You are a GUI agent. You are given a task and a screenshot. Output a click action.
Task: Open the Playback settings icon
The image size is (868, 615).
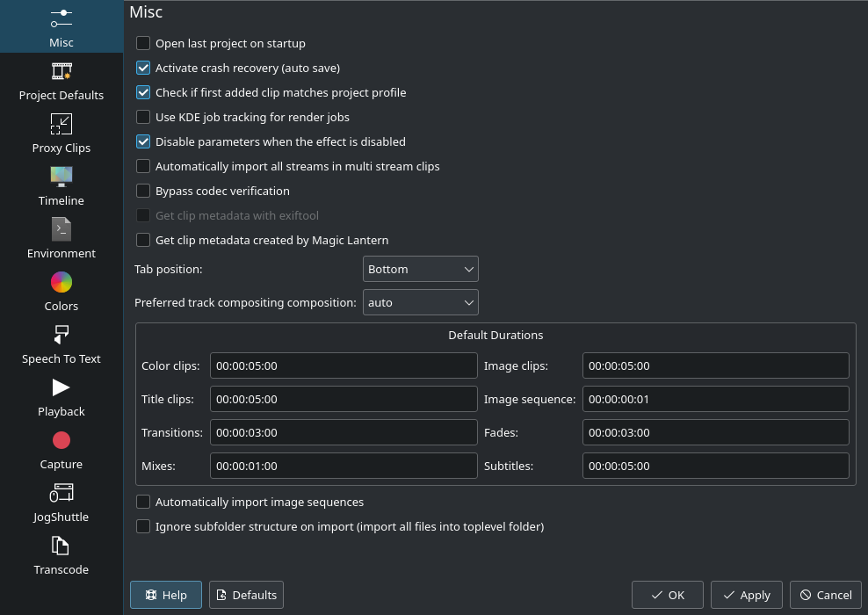pos(61,387)
